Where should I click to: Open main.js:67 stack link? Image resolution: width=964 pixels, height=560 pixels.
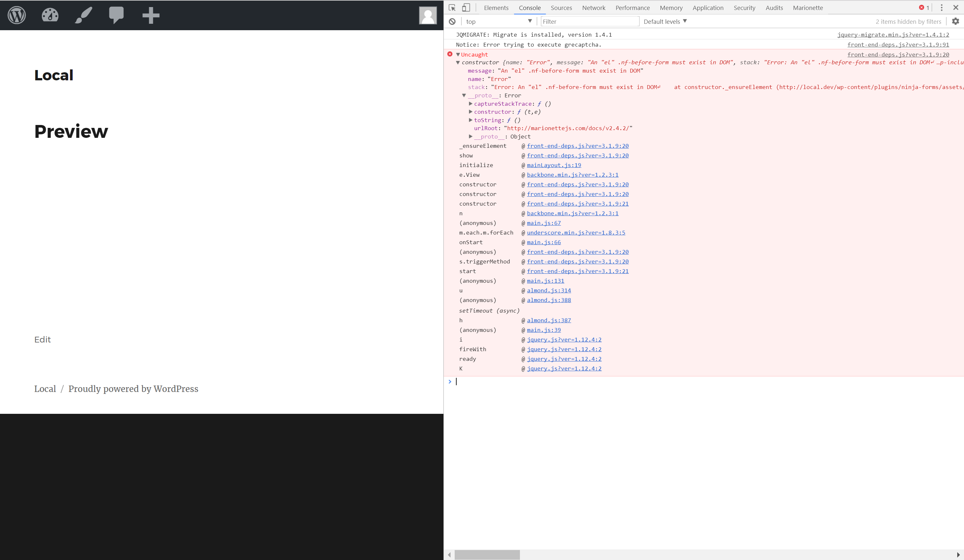pyautogui.click(x=544, y=223)
